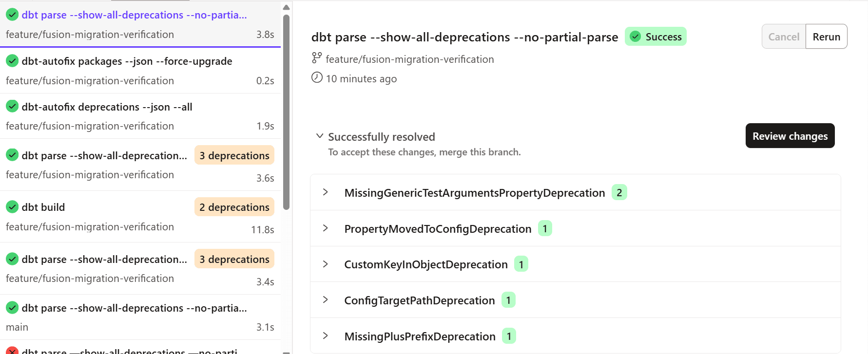The height and width of the screenshot is (354, 868).
Task: Click the Success status badge
Action: coord(656,37)
